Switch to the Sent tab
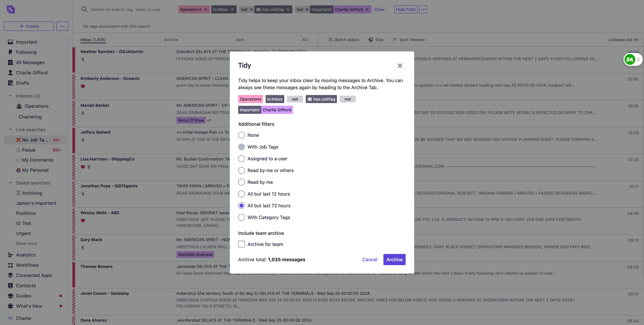Image resolution: width=644 pixels, height=325 pixels. coord(240,40)
